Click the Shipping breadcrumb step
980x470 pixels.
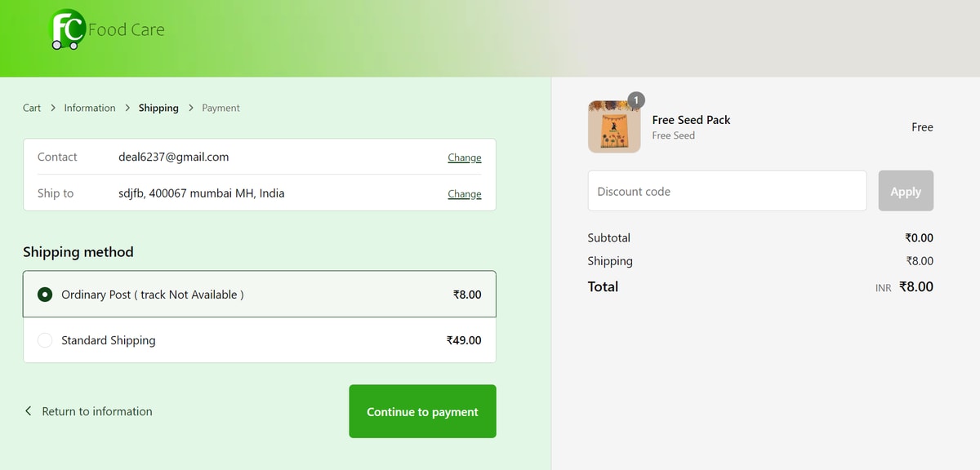[158, 108]
